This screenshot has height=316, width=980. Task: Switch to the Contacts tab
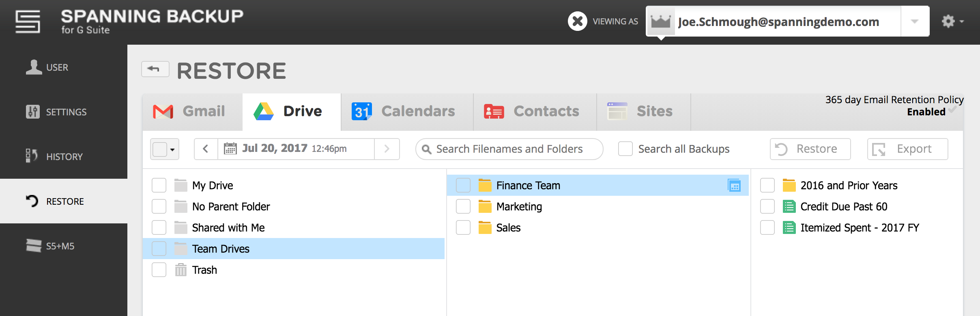click(x=535, y=112)
